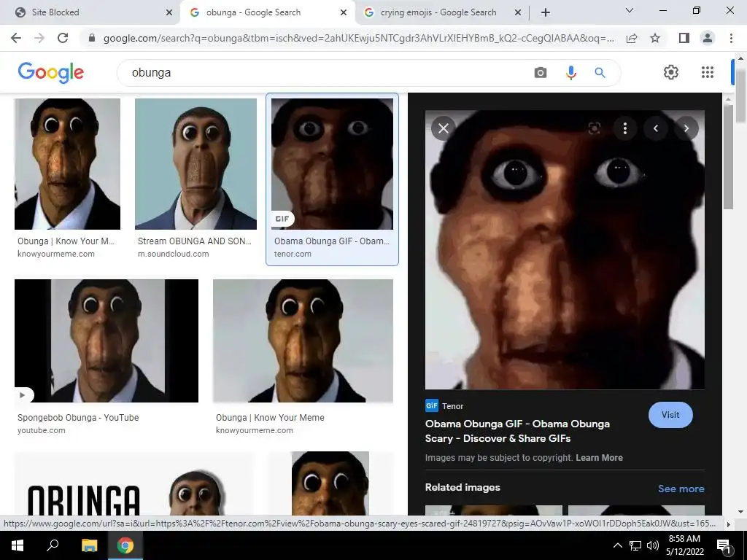747x560 pixels.
Task: Go to next image in preview
Action: (x=686, y=128)
